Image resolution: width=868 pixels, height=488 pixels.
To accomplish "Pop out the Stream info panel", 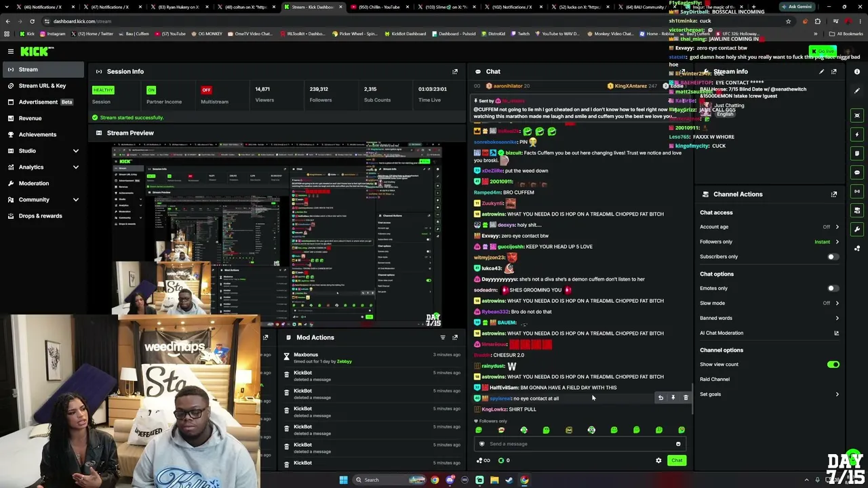I will (834, 71).
